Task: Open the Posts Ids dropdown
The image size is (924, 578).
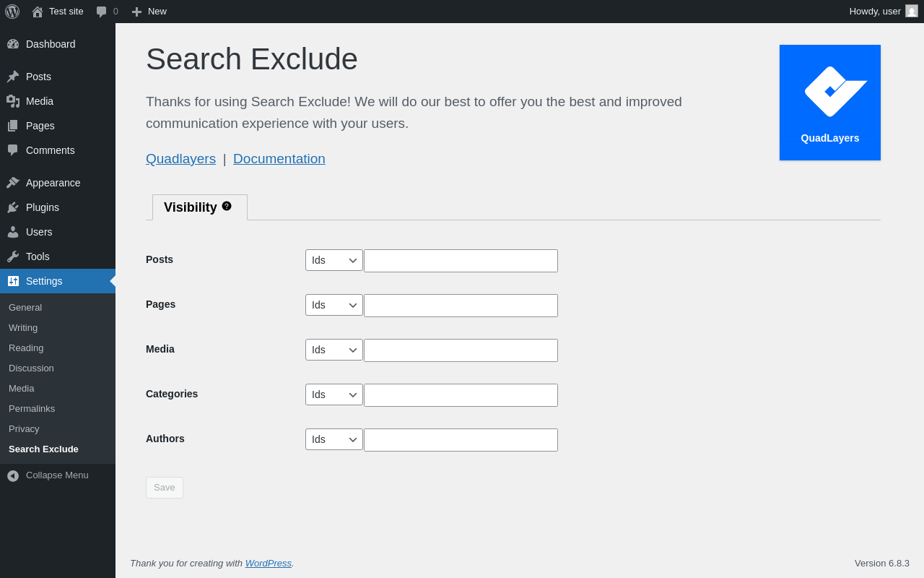Action: click(x=334, y=260)
